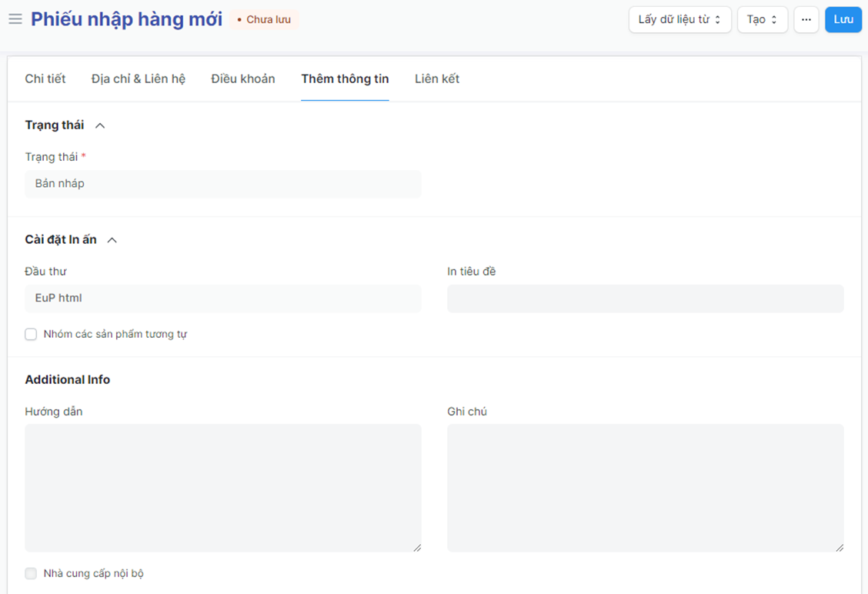Focus the In tiêu đề input field
This screenshot has width=868, height=594.
pos(645,299)
